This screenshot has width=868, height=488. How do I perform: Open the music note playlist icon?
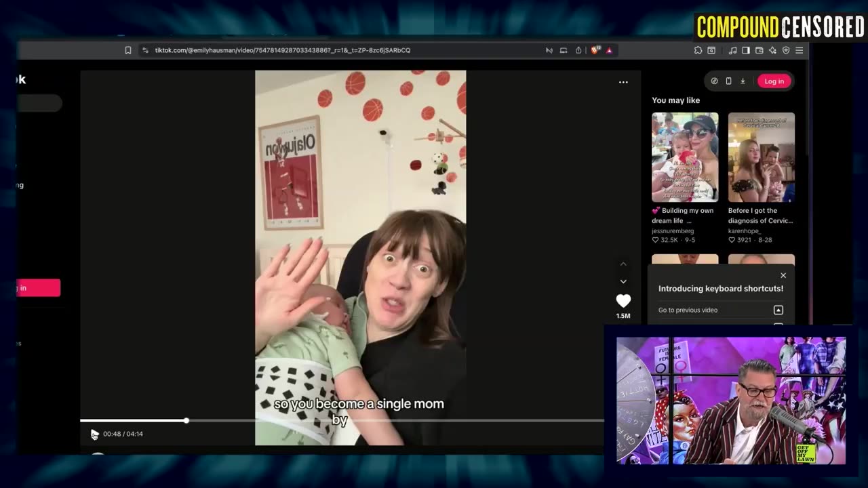point(732,50)
